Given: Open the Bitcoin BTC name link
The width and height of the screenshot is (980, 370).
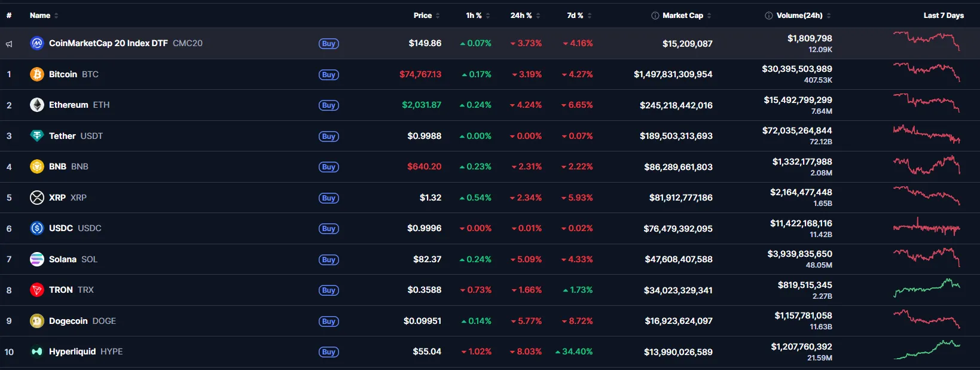Looking at the screenshot, I should tap(74, 74).
